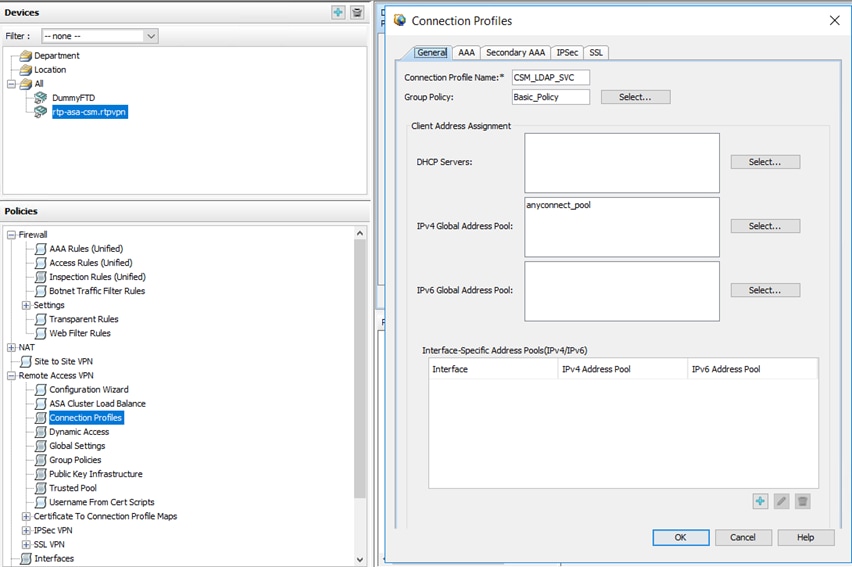Click the add device plus icon
The width and height of the screenshot is (852, 567).
(x=338, y=13)
